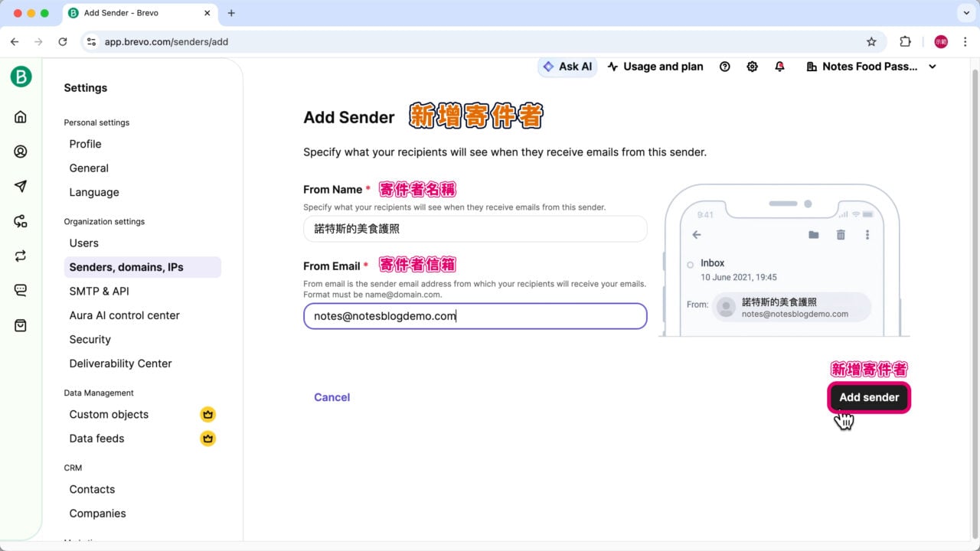Open Campaigns paper plane icon
Viewport: 980px width, 551px height.
tap(21, 187)
